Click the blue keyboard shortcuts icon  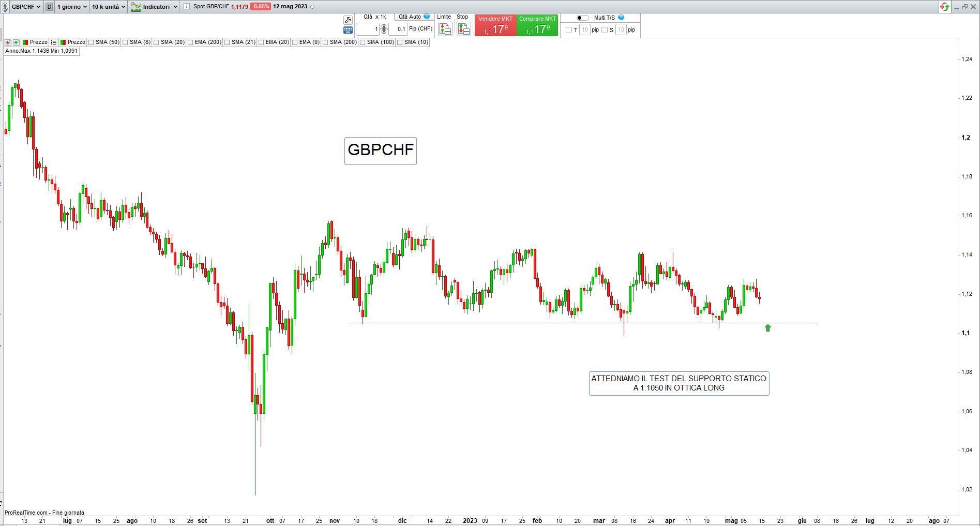click(348, 30)
